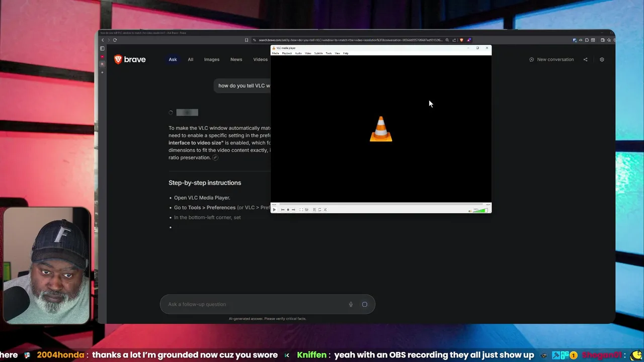Click the zoom magnifier icon in address bar

[447, 40]
